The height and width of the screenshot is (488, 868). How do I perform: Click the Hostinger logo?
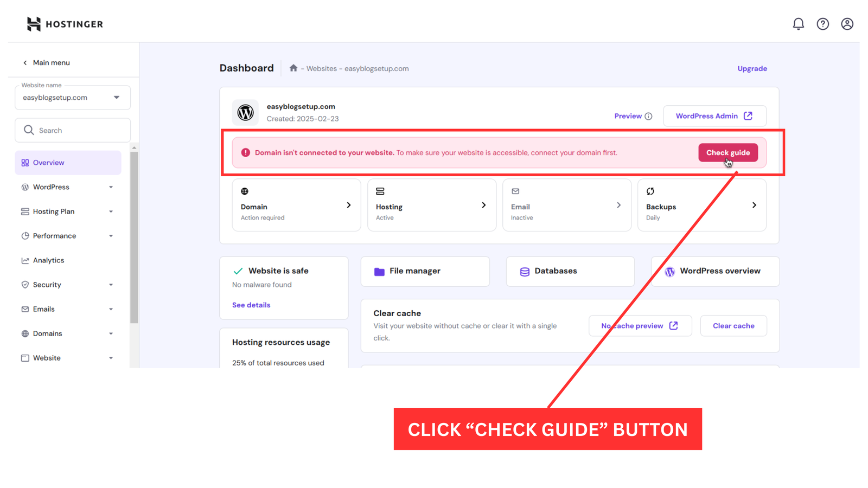coord(65,24)
